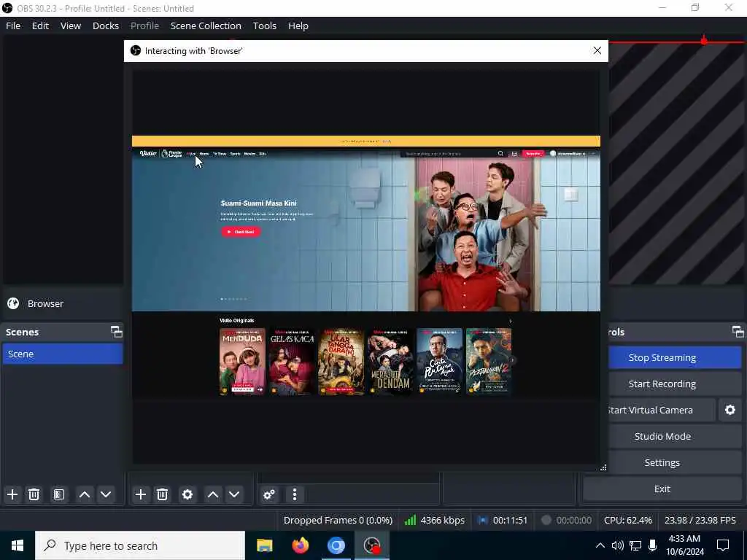
Task: Click the Sports link in Vidio navbar
Action: pos(236,154)
